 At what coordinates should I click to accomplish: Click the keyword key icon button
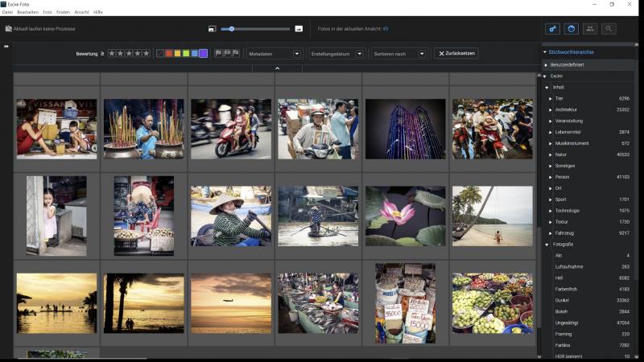click(x=553, y=28)
